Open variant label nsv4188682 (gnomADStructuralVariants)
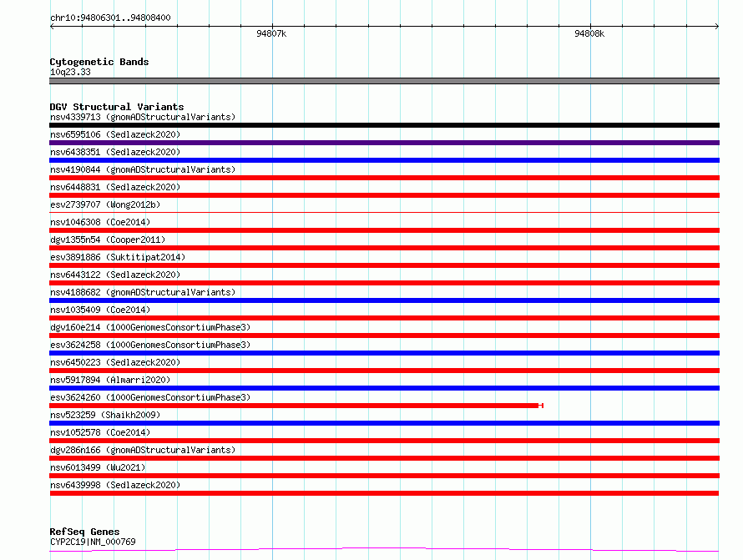The image size is (743, 560). point(143,292)
